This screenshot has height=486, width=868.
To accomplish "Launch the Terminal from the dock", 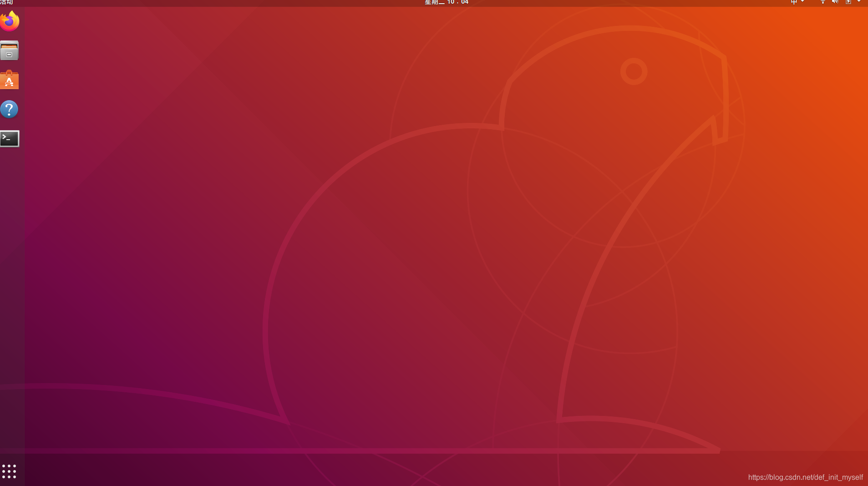I will [x=10, y=138].
